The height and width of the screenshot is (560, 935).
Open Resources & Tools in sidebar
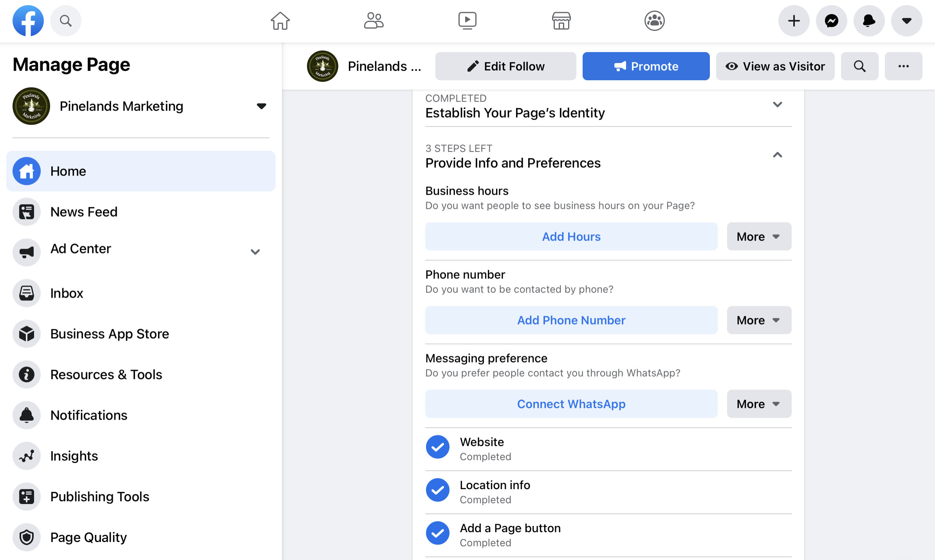tap(141, 374)
